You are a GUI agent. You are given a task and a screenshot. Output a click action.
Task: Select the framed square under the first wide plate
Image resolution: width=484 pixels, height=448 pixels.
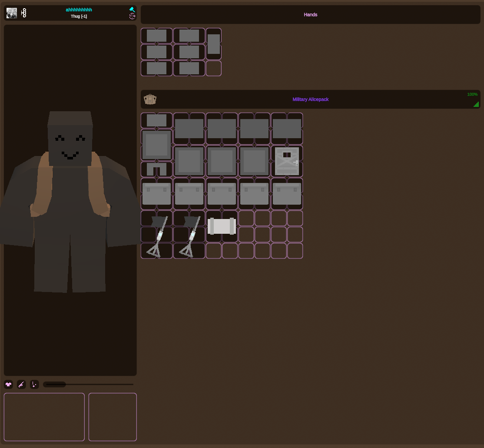tap(189, 161)
